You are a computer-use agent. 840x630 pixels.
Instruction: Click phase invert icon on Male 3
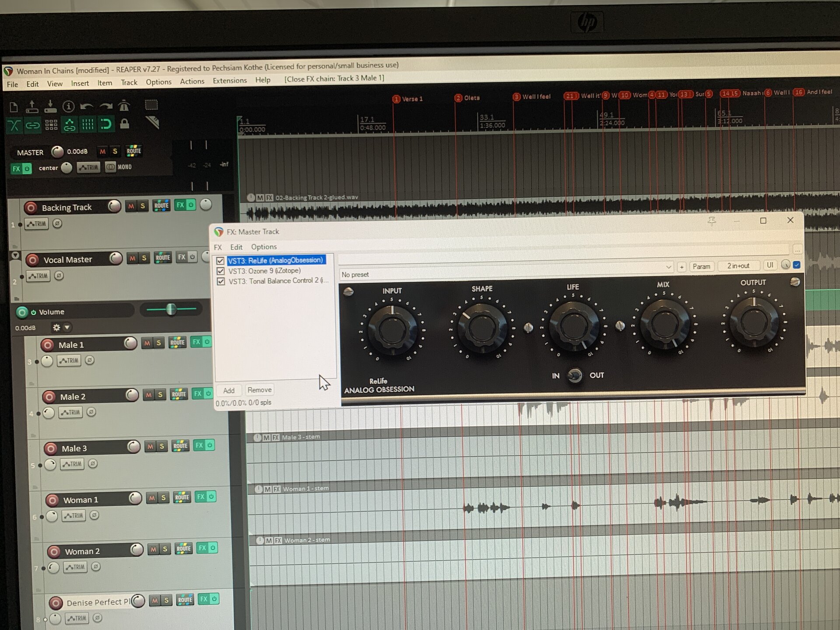[93, 464]
